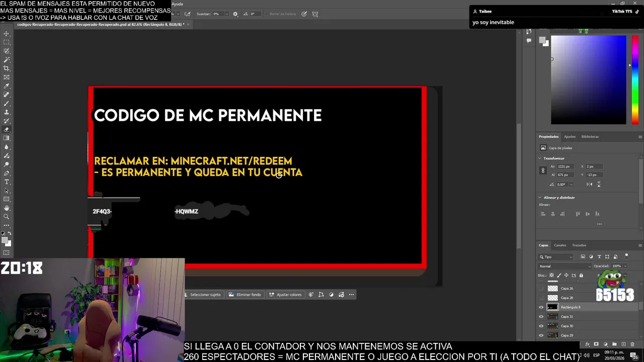This screenshot has height=362, width=644.
Task: Open the Normal blend mode dropdown
Action: pyautogui.click(x=565, y=266)
